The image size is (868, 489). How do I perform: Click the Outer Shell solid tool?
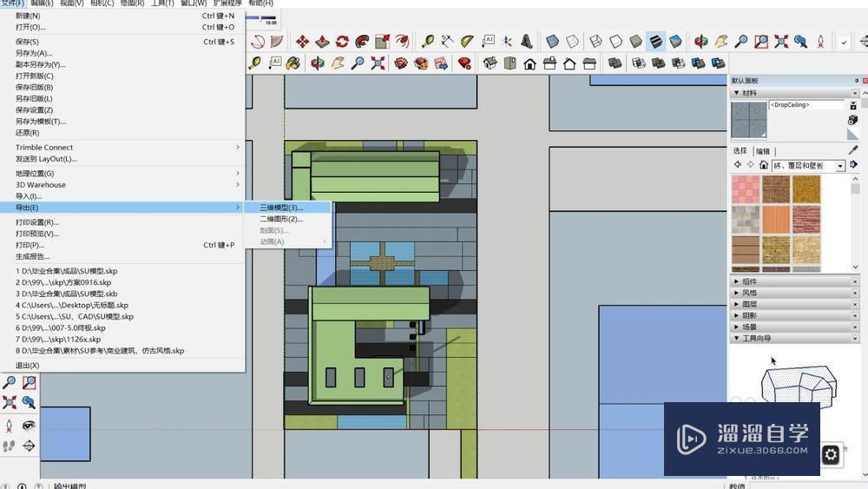(615, 63)
